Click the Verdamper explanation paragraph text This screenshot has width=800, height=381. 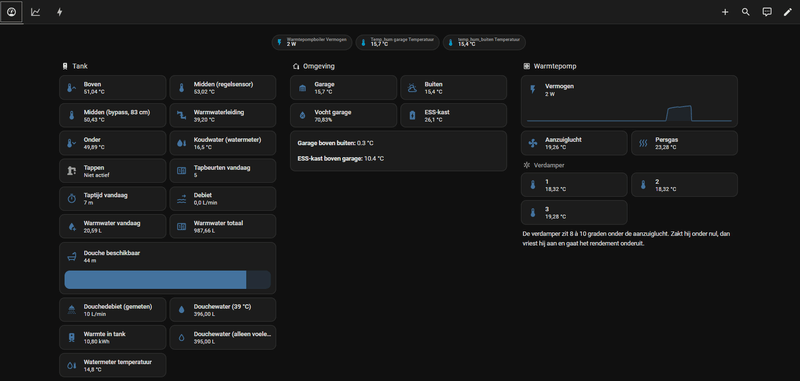click(x=626, y=238)
